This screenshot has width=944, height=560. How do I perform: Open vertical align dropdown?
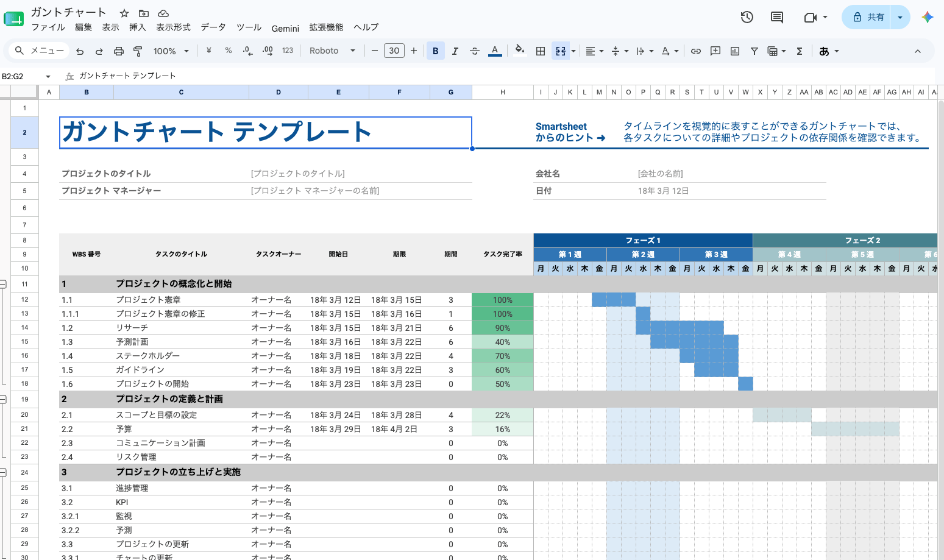pos(619,51)
